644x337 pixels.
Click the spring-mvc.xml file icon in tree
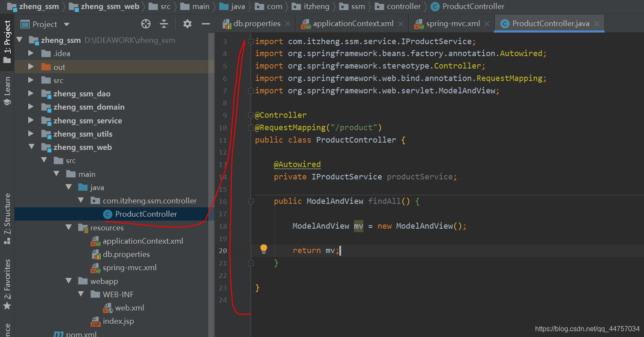point(96,268)
